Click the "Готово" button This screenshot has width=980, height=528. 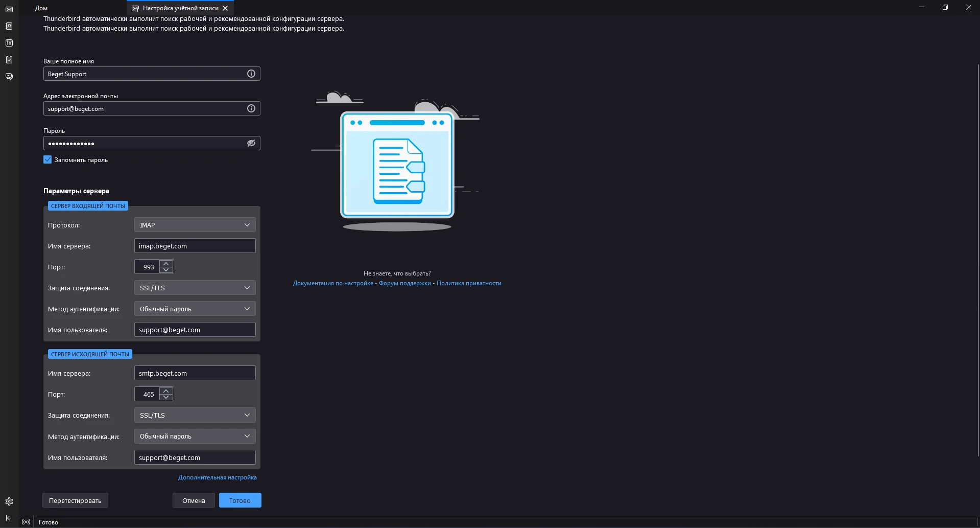click(240, 500)
